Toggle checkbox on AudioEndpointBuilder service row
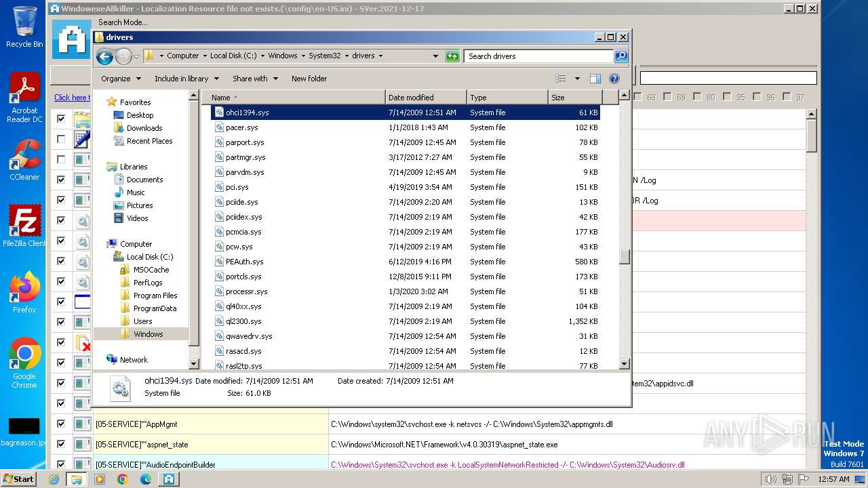This screenshot has height=488, width=868. pos(61,464)
